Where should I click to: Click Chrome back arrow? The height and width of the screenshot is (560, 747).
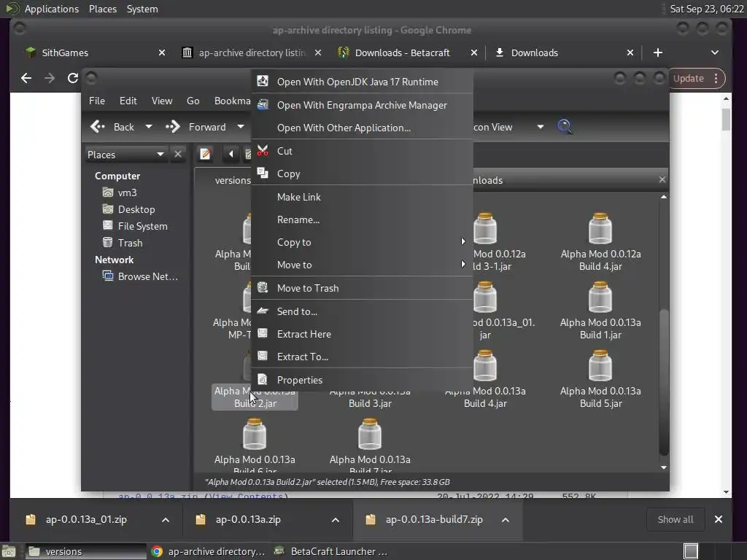[27, 78]
